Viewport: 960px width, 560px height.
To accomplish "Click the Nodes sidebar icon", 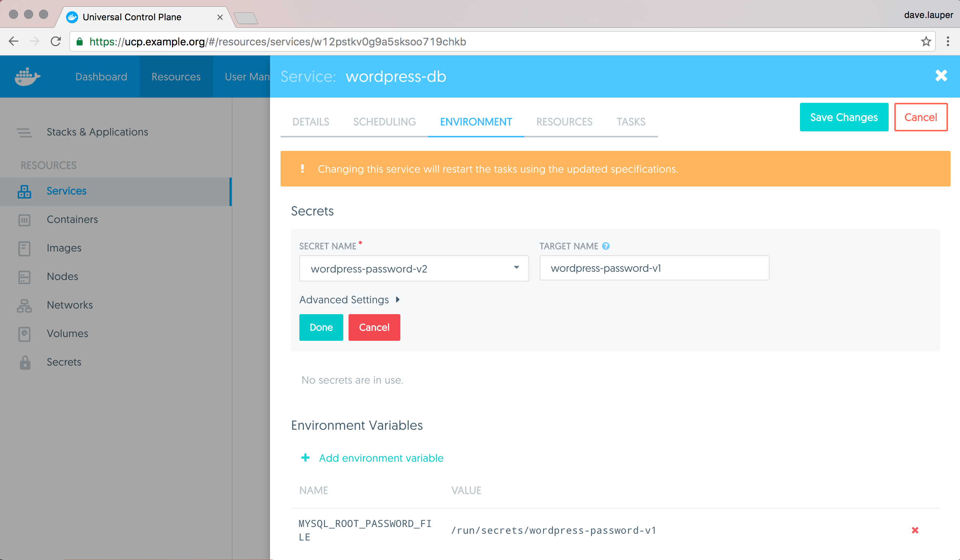I will pos(24,277).
